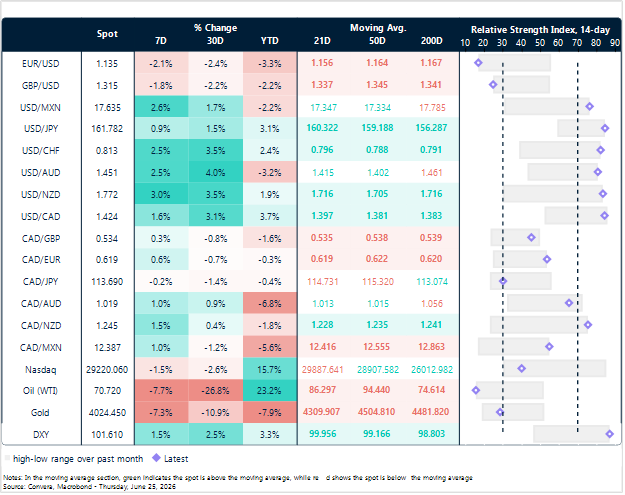The height and width of the screenshot is (495, 625).
Task: Click USD/CHF 7D change cell 2.5%
Action: pyautogui.click(x=161, y=151)
